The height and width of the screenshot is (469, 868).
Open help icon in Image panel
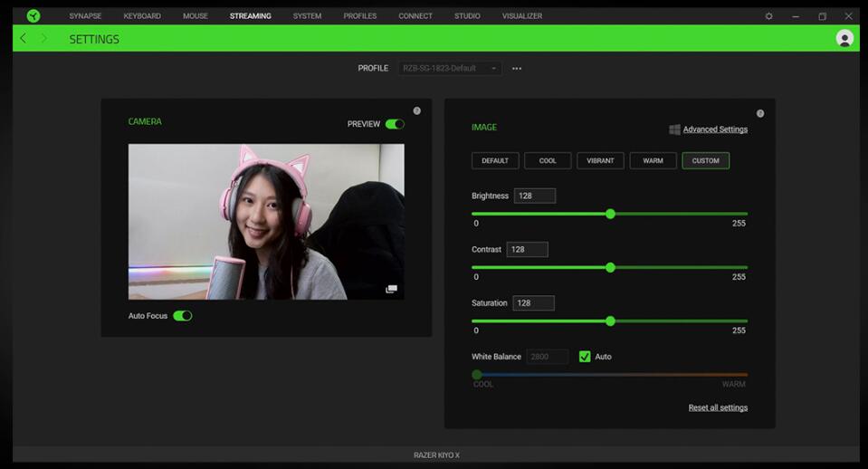click(760, 113)
